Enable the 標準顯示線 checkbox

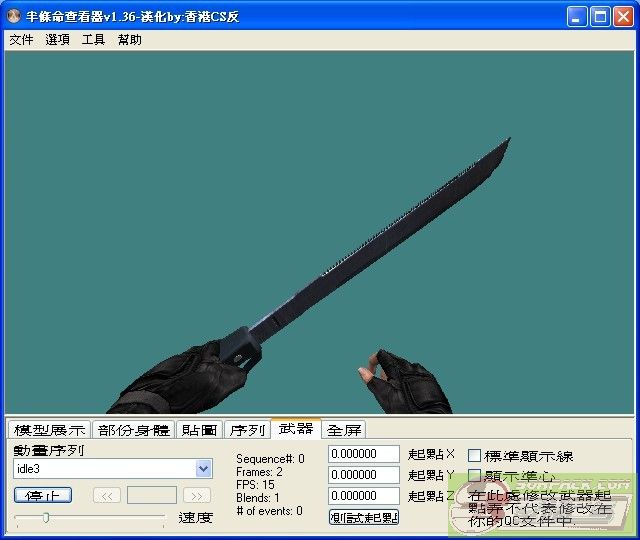pos(474,456)
